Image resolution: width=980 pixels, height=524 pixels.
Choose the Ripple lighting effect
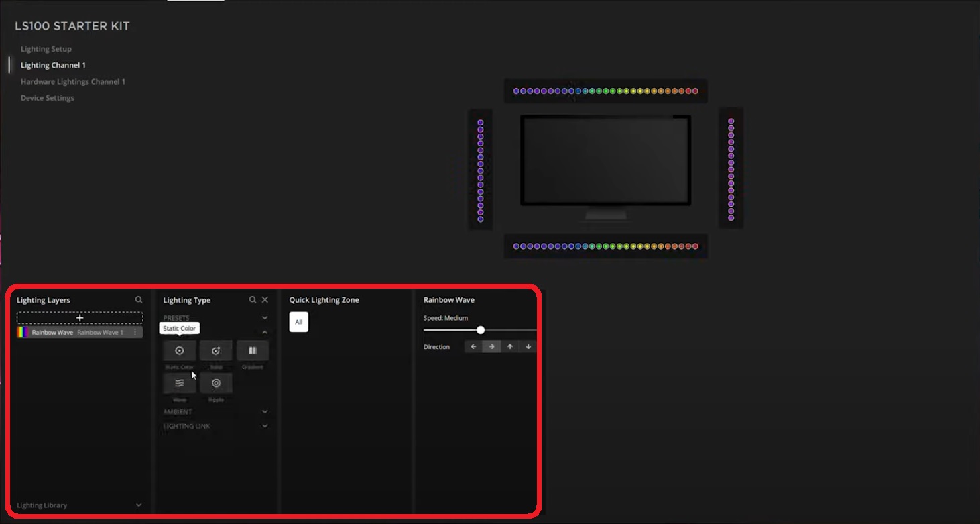(x=216, y=383)
